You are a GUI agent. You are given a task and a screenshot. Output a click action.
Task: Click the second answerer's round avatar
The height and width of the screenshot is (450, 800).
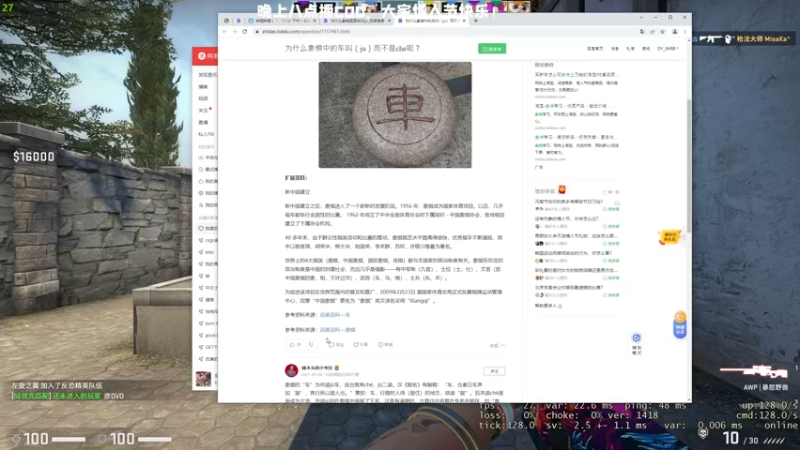(291, 370)
